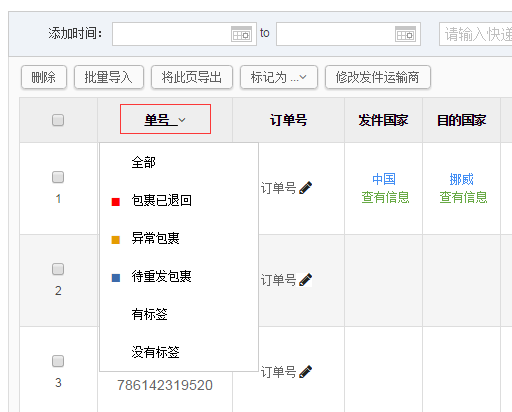Collapse the 单号 filter dropdown header
Viewport: 512px width, 412px height.
coord(165,119)
